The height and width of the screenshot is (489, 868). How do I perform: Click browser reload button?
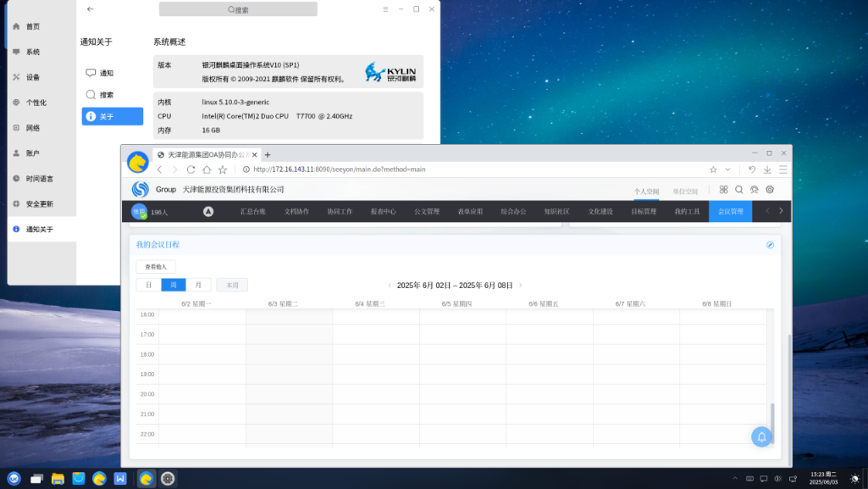pyautogui.click(x=191, y=169)
